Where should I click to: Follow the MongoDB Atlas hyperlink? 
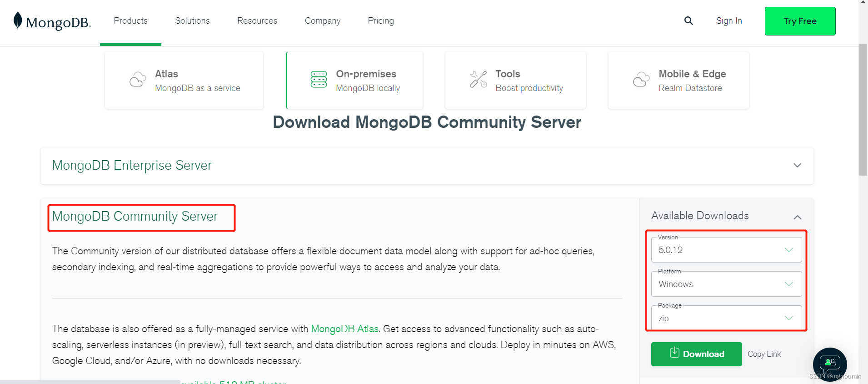point(344,329)
